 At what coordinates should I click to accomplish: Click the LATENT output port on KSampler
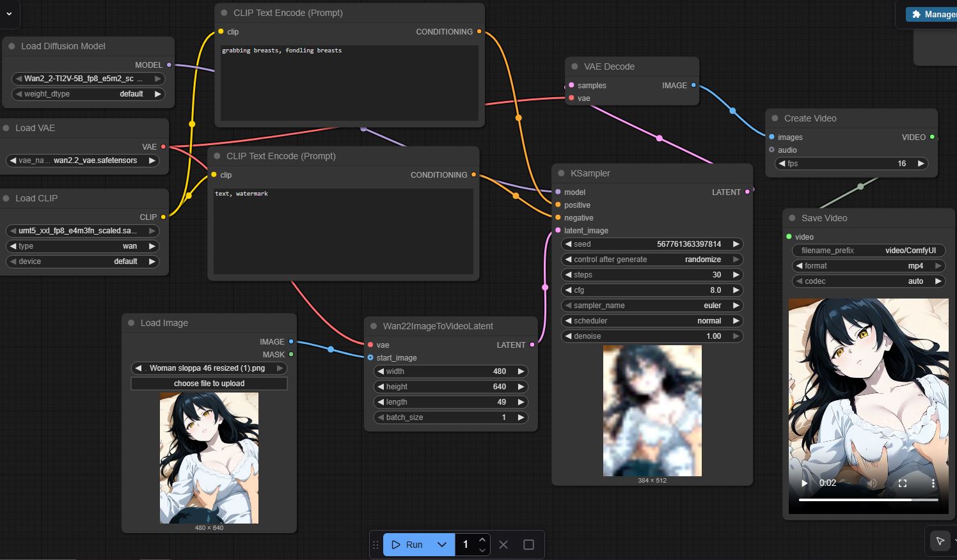click(747, 192)
